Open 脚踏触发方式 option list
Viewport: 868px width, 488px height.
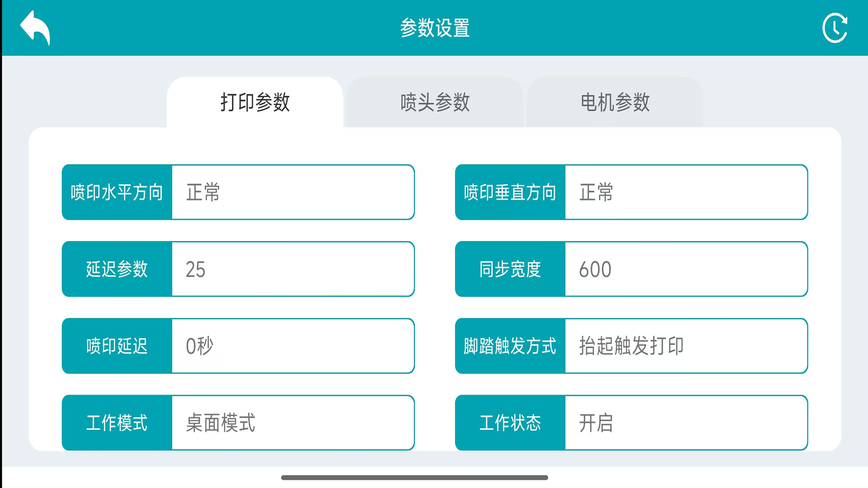[x=686, y=346]
